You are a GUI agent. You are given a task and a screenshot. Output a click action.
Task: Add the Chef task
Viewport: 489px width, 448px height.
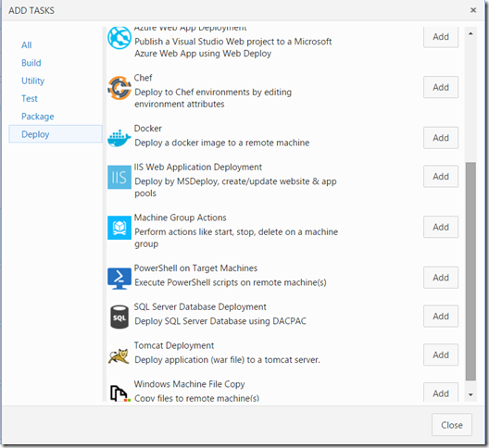click(x=441, y=87)
